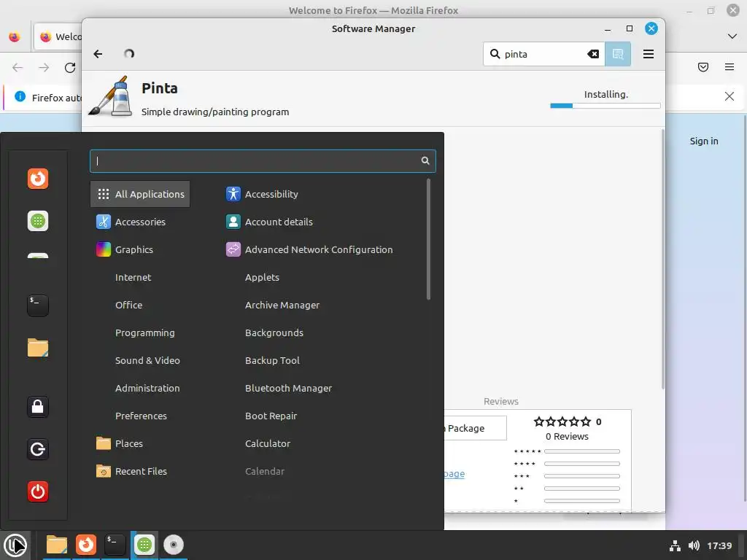Focus the menu search input field

click(263, 161)
